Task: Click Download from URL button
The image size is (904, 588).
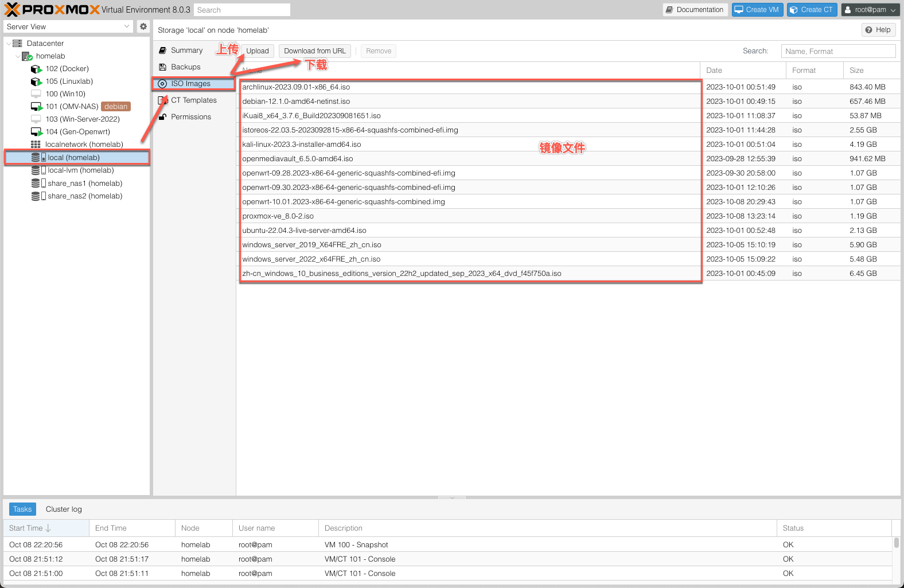Action: (315, 51)
